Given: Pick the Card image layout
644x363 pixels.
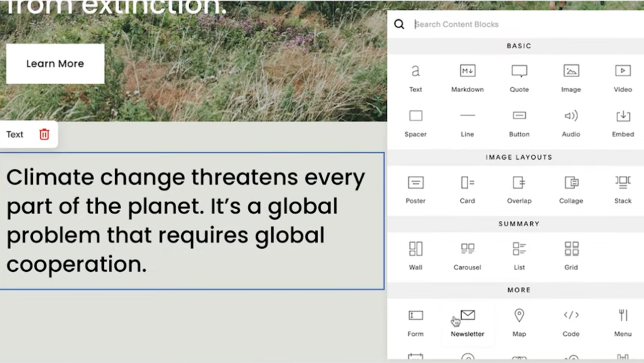Looking at the screenshot, I should pyautogui.click(x=467, y=189).
